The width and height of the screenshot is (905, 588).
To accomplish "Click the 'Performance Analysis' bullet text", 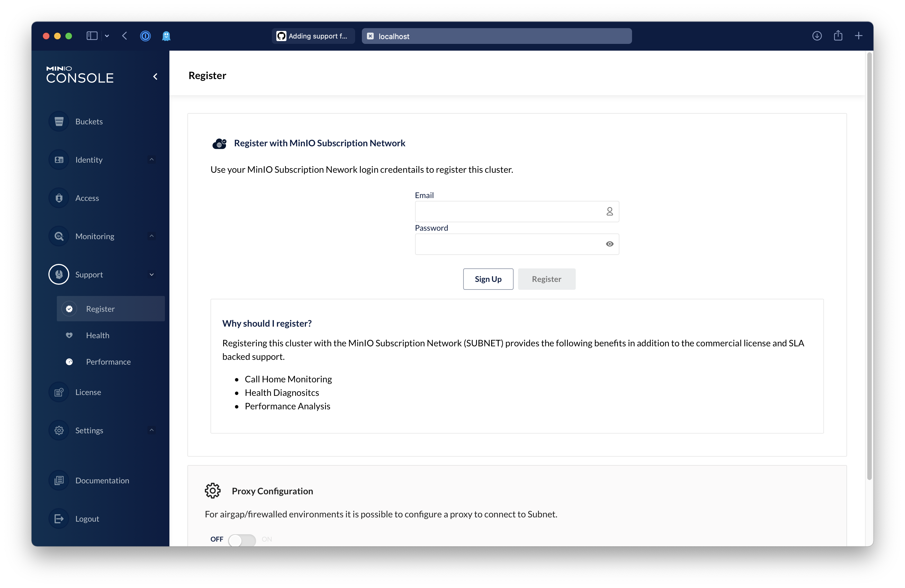I will point(288,406).
